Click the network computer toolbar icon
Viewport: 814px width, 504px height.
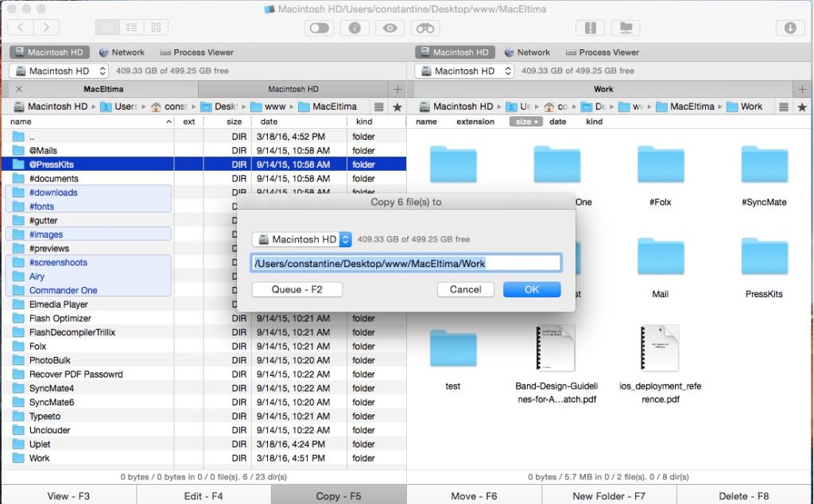pos(626,28)
